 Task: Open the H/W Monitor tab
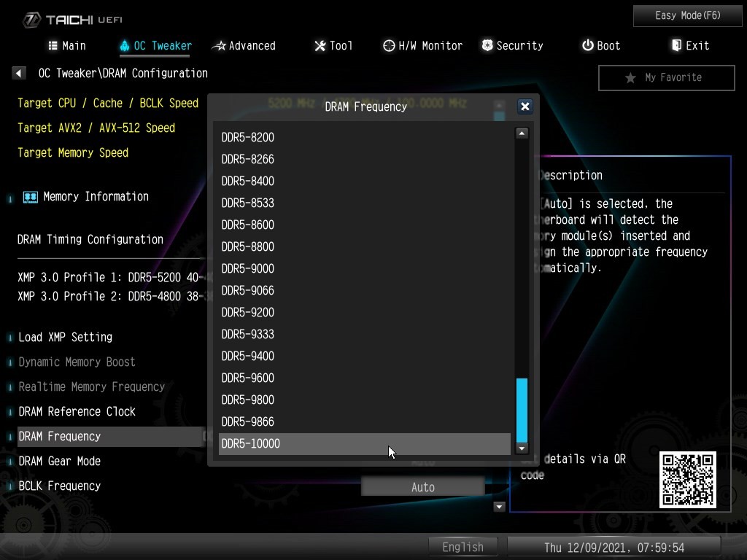tap(422, 46)
